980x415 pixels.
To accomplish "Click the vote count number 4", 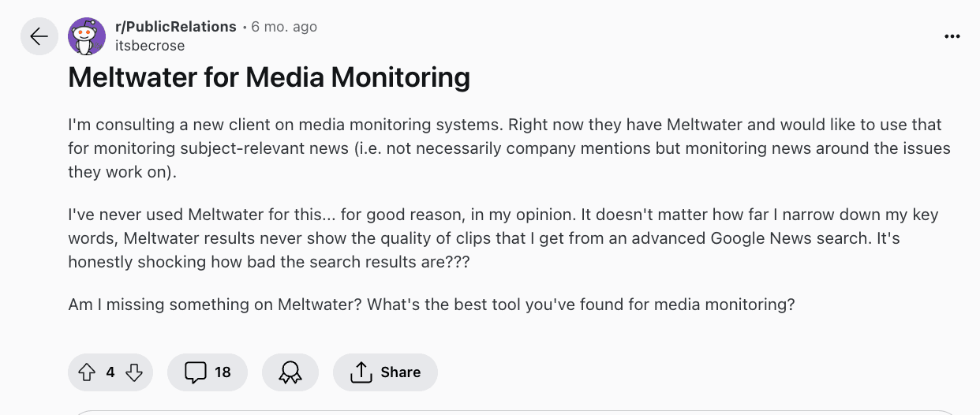I will [110, 372].
